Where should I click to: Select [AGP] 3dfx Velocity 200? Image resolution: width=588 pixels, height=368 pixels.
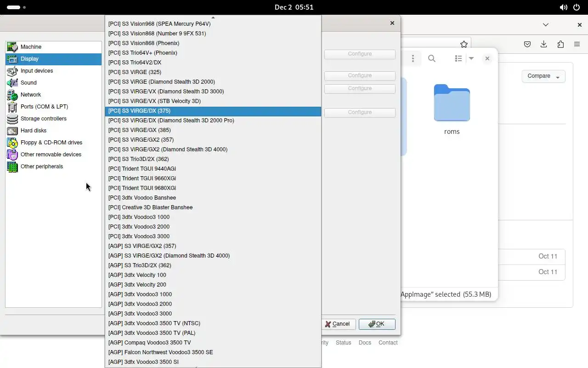(x=213, y=285)
